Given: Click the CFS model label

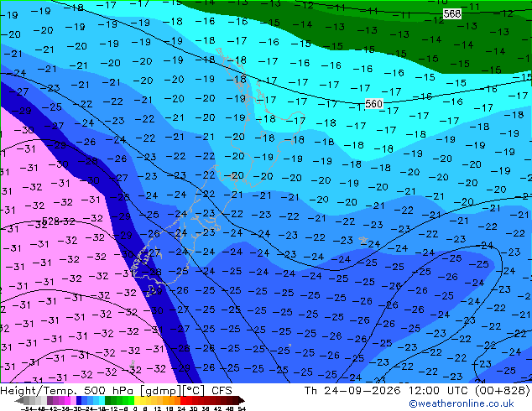Looking at the screenshot, I should (222, 391).
